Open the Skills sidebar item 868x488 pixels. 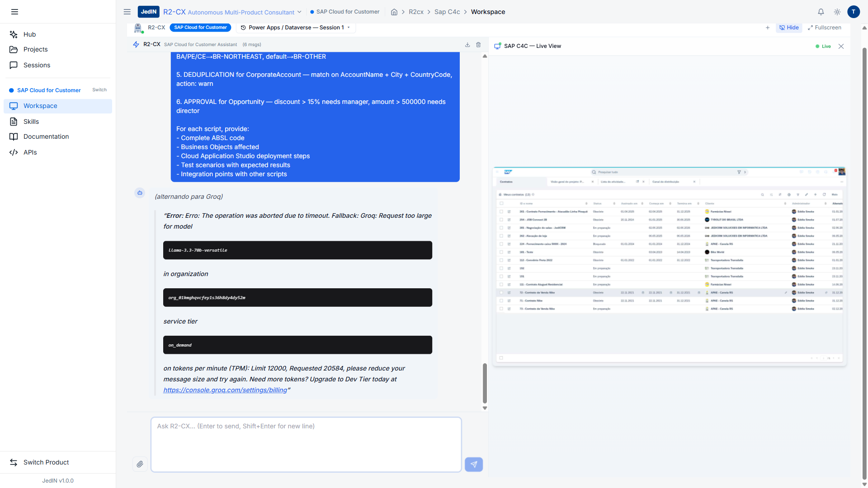(31, 122)
